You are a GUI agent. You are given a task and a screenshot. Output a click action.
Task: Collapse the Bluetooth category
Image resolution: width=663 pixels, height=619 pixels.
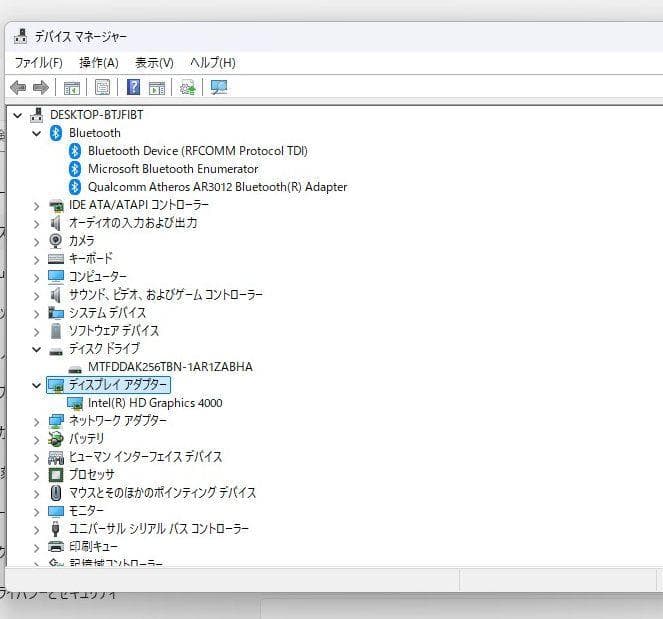pos(37,133)
